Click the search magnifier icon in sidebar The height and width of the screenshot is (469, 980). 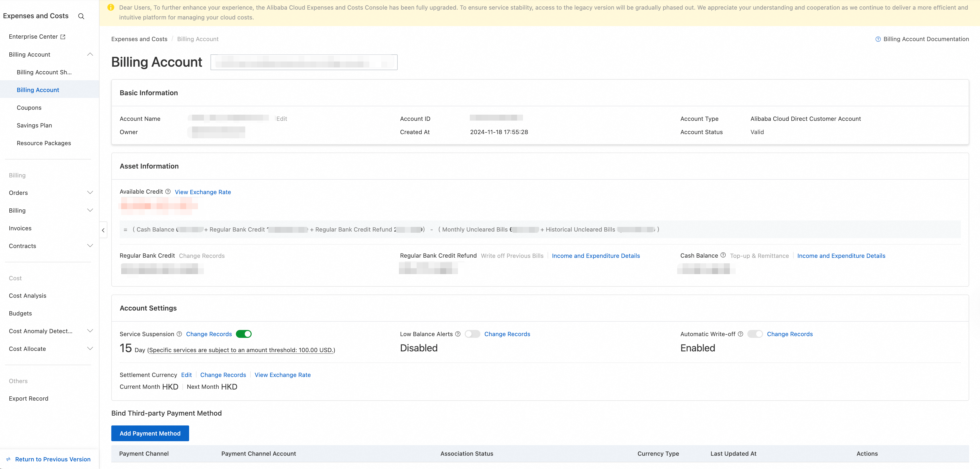coord(81,16)
